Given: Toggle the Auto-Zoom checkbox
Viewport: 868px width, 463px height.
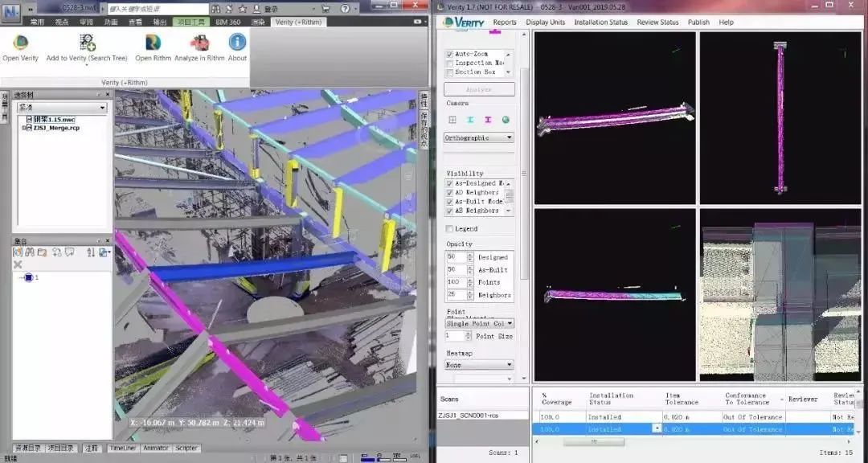Looking at the screenshot, I should 449,54.
